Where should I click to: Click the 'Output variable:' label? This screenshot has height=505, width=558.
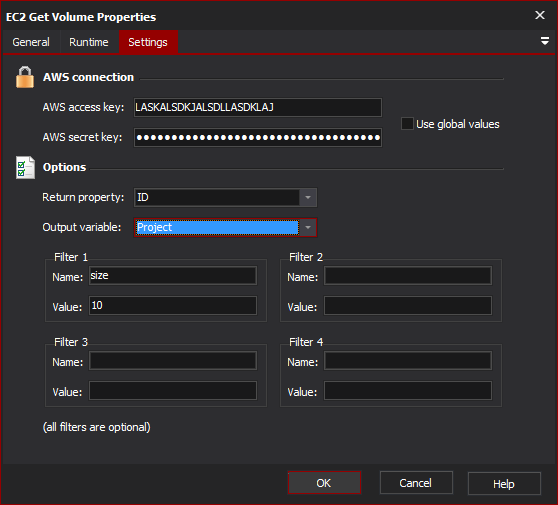coord(81,227)
